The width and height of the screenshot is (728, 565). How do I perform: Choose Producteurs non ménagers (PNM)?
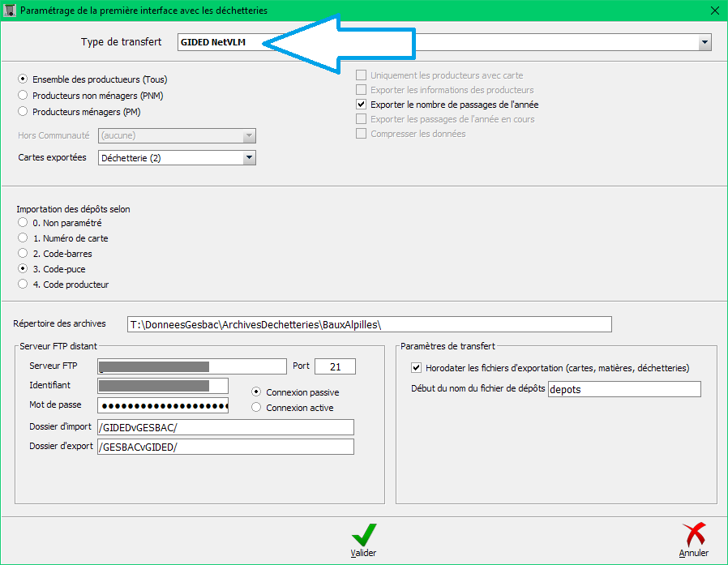point(23,95)
